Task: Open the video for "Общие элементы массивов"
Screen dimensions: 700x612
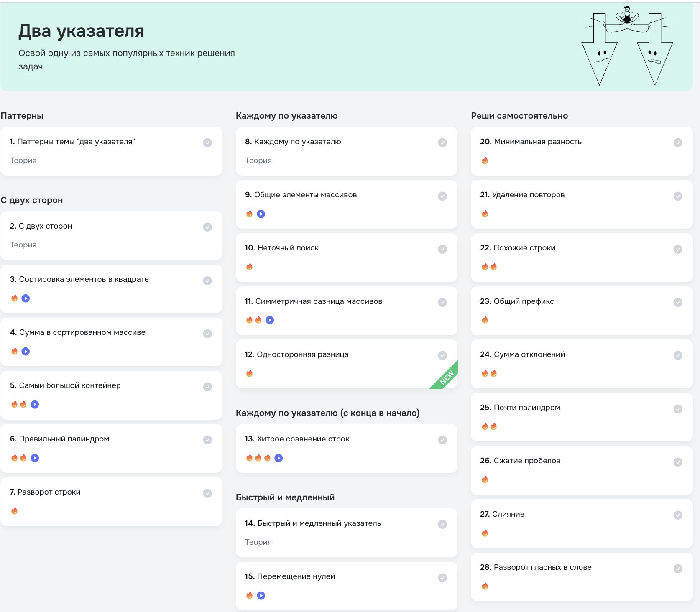Action: [x=261, y=214]
